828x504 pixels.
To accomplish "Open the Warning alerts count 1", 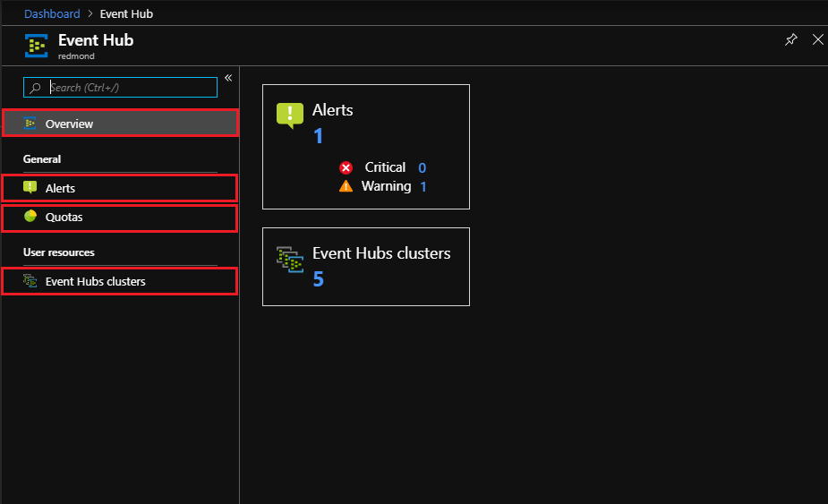I will point(423,186).
